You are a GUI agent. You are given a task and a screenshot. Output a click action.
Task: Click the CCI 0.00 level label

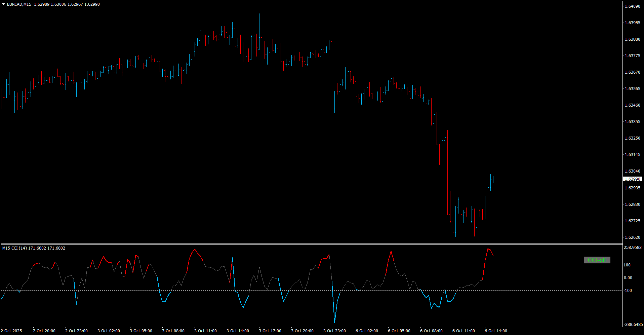tap(628, 278)
